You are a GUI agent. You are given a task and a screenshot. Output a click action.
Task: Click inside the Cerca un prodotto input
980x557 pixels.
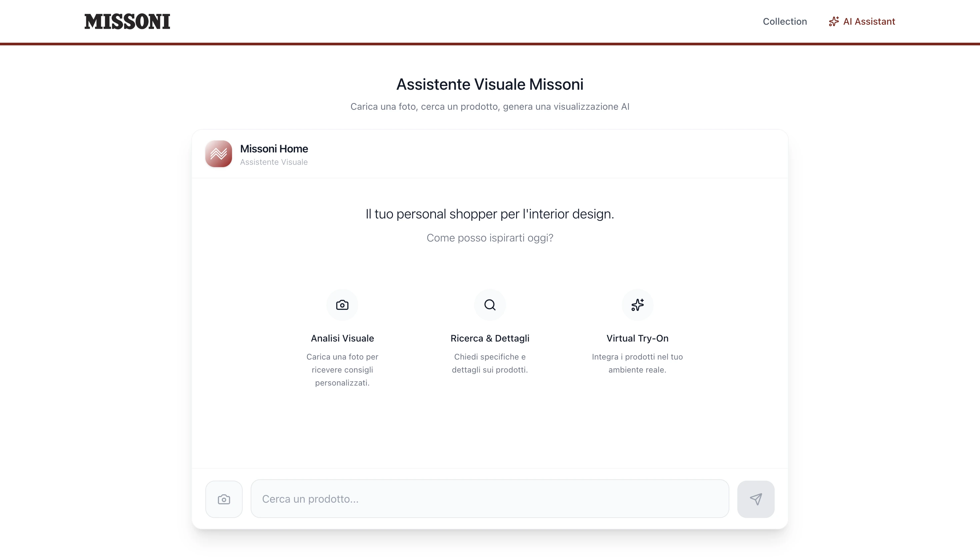pos(489,499)
